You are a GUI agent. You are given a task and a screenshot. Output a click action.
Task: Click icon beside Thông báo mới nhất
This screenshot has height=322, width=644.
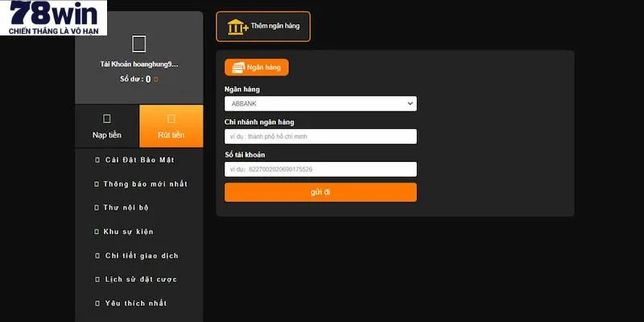click(x=97, y=184)
